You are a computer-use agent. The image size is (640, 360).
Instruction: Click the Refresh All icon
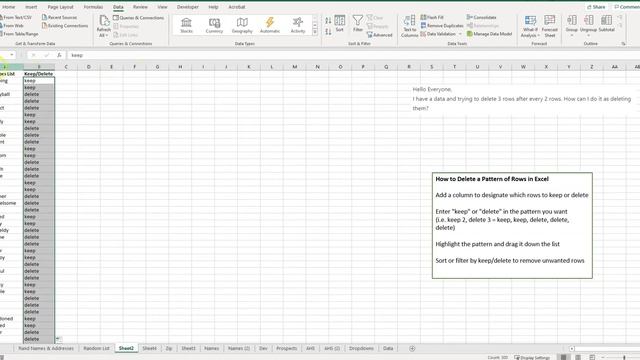click(x=104, y=21)
